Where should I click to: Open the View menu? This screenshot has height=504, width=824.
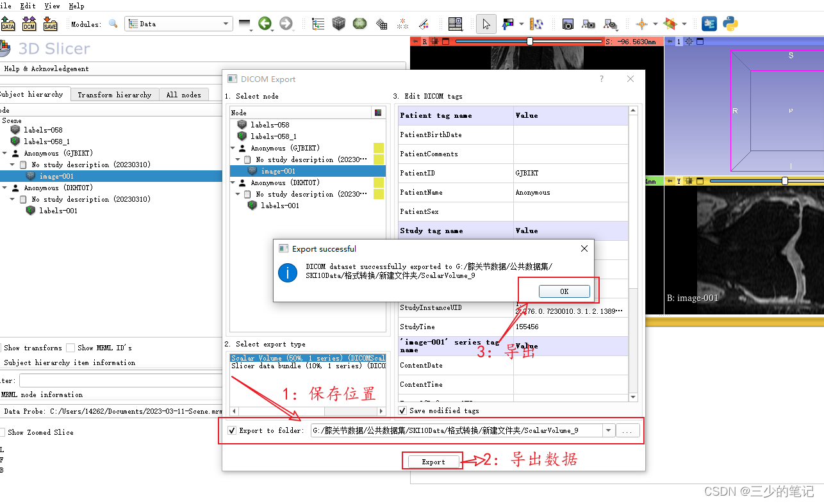pyautogui.click(x=52, y=6)
